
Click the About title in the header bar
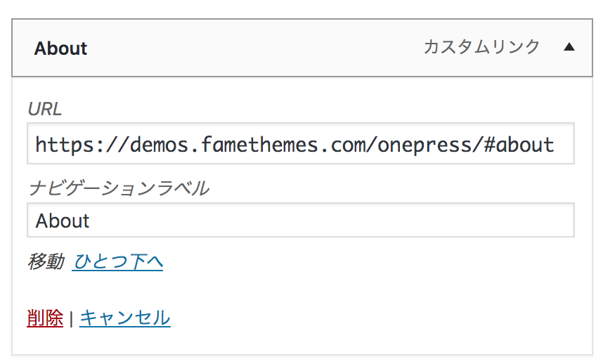point(60,48)
